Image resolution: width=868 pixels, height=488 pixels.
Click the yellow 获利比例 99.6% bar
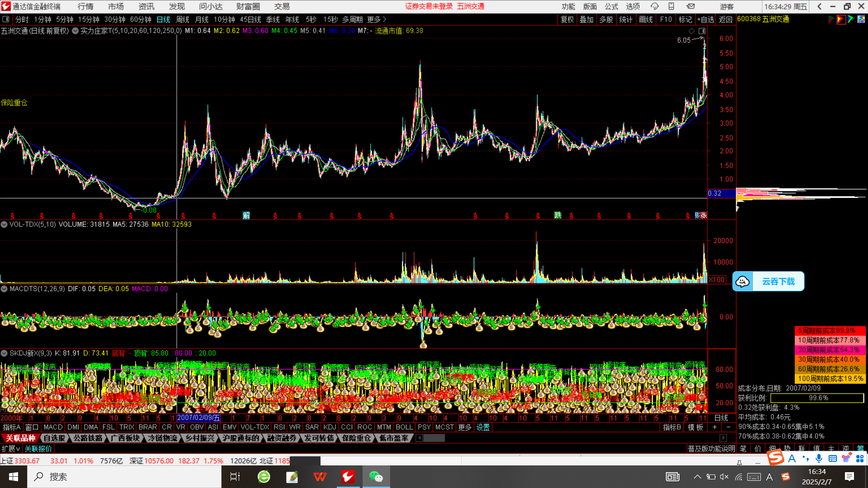click(817, 398)
